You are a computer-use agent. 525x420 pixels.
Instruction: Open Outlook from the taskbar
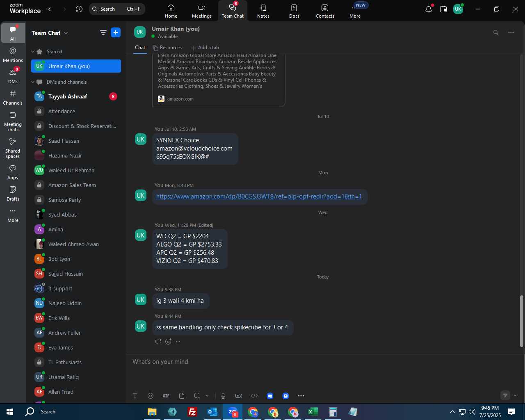pyautogui.click(x=212, y=412)
